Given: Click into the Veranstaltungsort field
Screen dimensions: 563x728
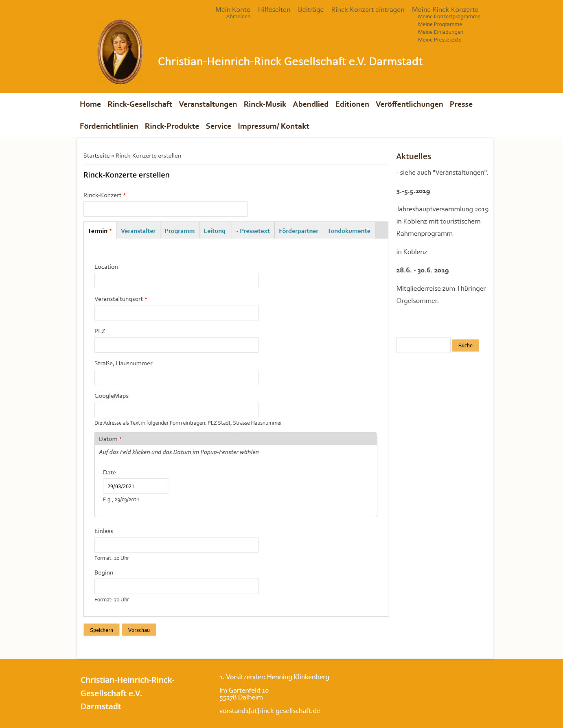Looking at the screenshot, I should (176, 313).
